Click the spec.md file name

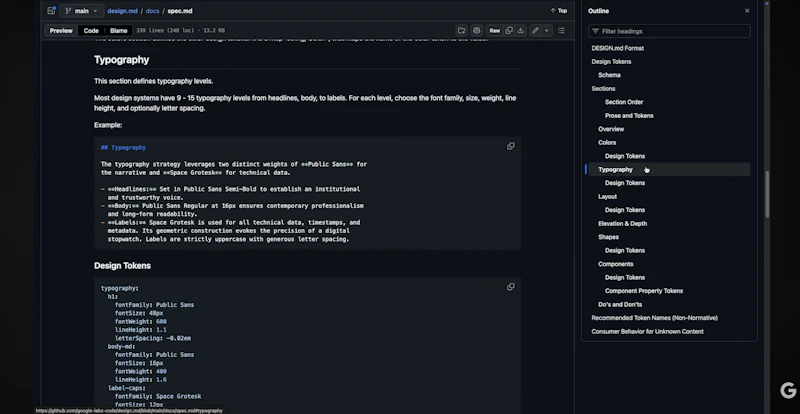(180, 11)
